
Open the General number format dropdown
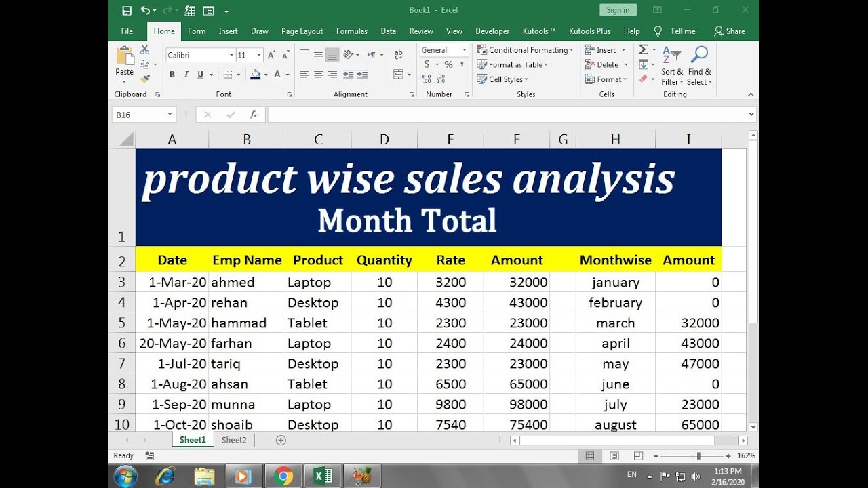coord(465,50)
